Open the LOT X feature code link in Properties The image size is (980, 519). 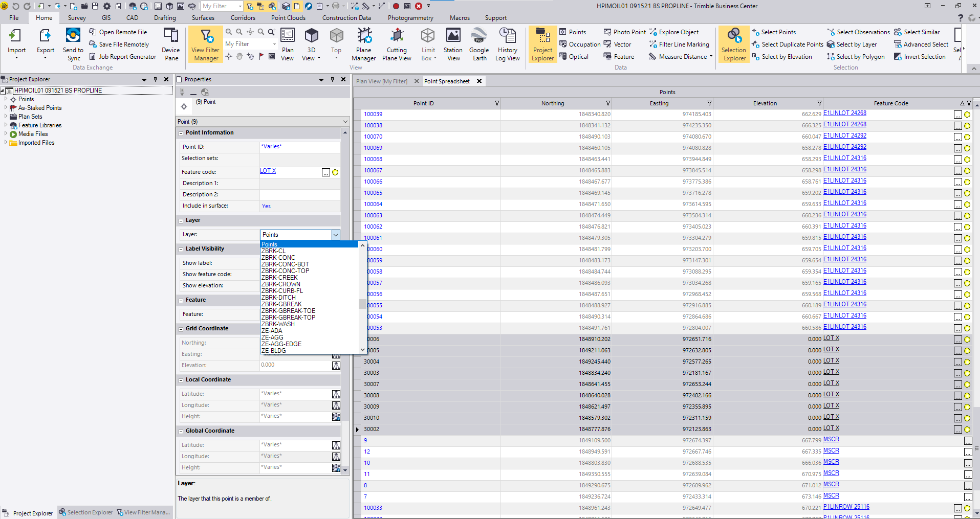pos(267,171)
